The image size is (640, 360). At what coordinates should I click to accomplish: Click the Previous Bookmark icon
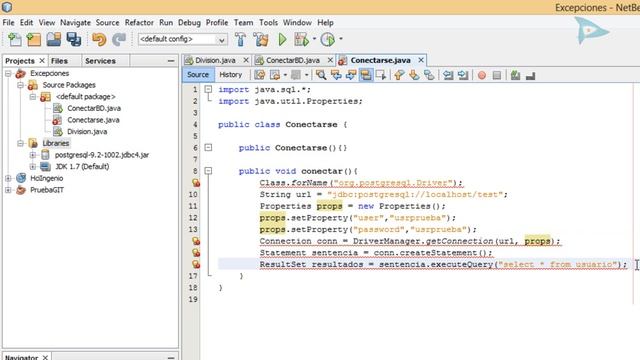click(x=399, y=75)
